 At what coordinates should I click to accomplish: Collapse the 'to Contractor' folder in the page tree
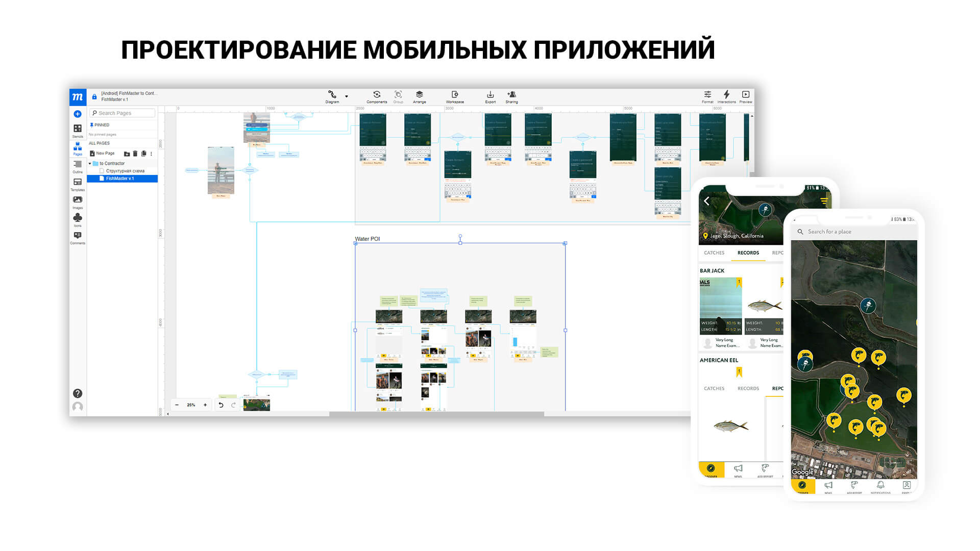coord(90,163)
